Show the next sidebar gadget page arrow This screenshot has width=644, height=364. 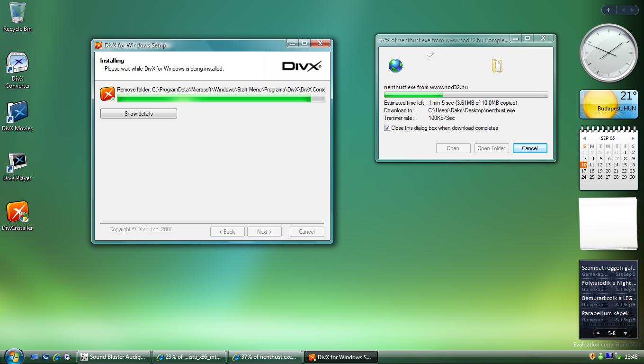point(632,9)
